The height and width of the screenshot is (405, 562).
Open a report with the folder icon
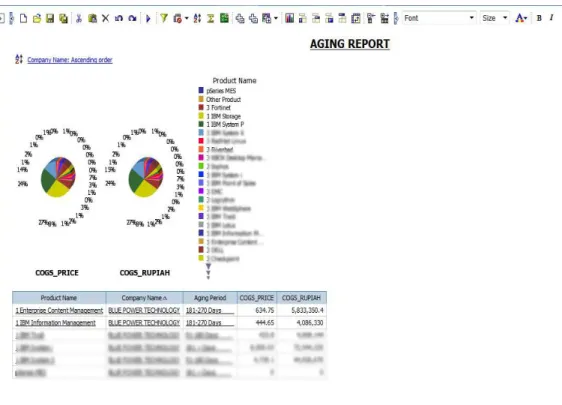(37, 18)
